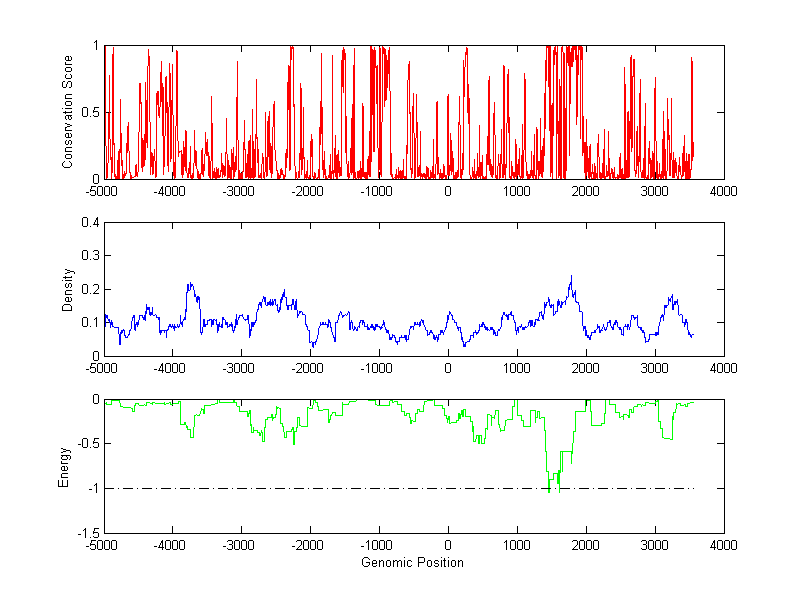Viewport: 800px width, 599px height.
Task: Click the Density y-axis label
Action: pos(68,289)
